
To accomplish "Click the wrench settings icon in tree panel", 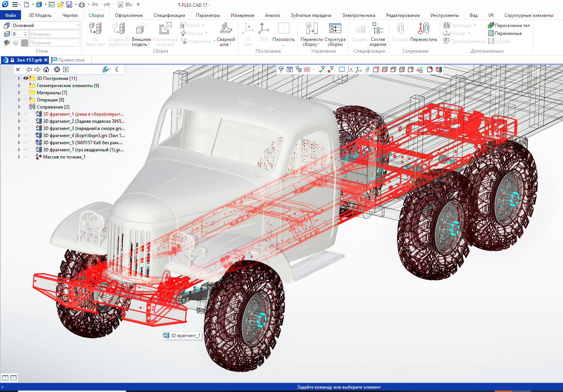I will pos(105,69).
